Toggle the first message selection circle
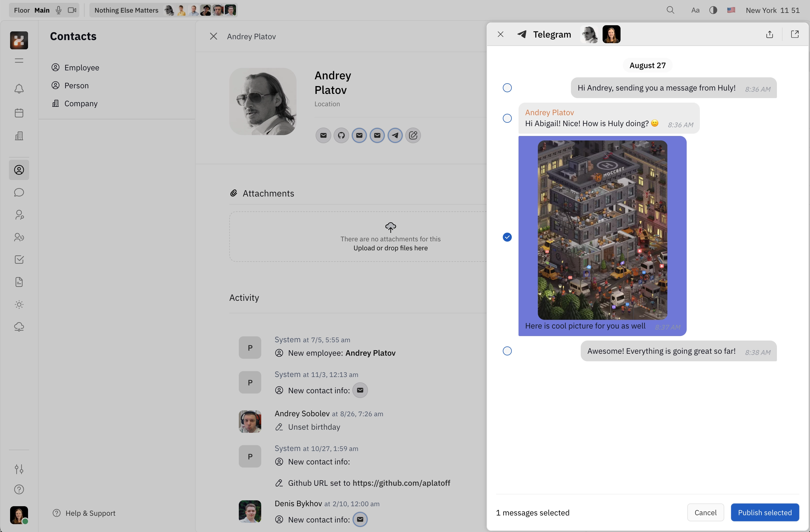Viewport: 810px width, 532px height. click(x=507, y=87)
